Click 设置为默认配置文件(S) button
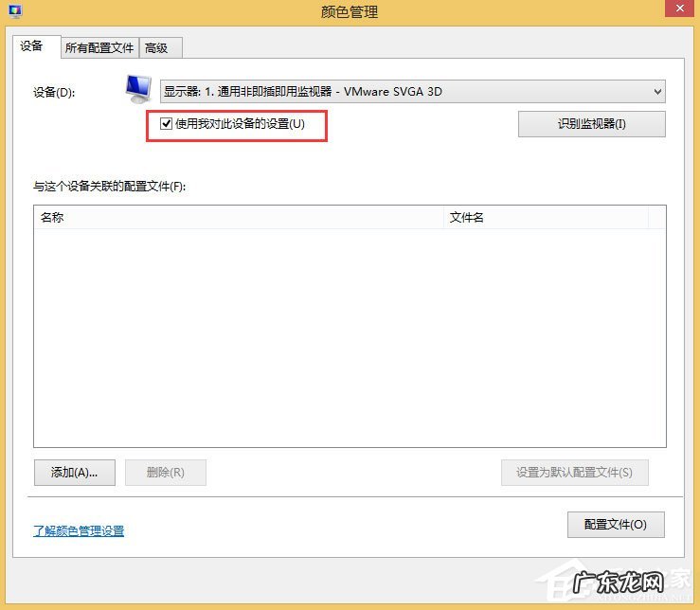 click(x=575, y=473)
